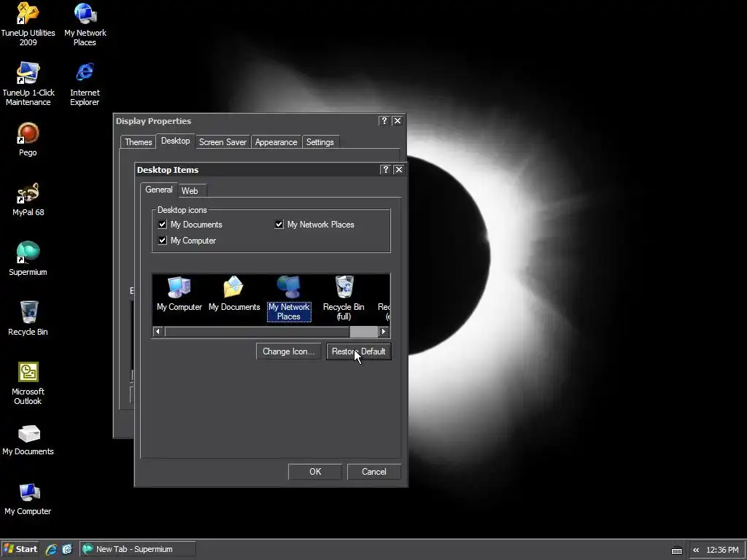Click the 12:36 PM taskbar clock
Viewport: 747px width, 560px height.
(x=722, y=550)
